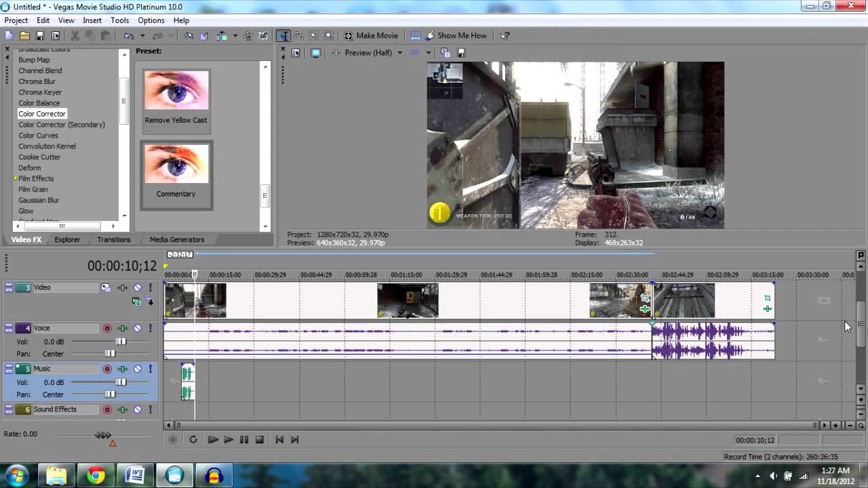Screen dimensions: 868x488
Task: Adjust the Voice track Vol slider
Action: tap(120, 342)
